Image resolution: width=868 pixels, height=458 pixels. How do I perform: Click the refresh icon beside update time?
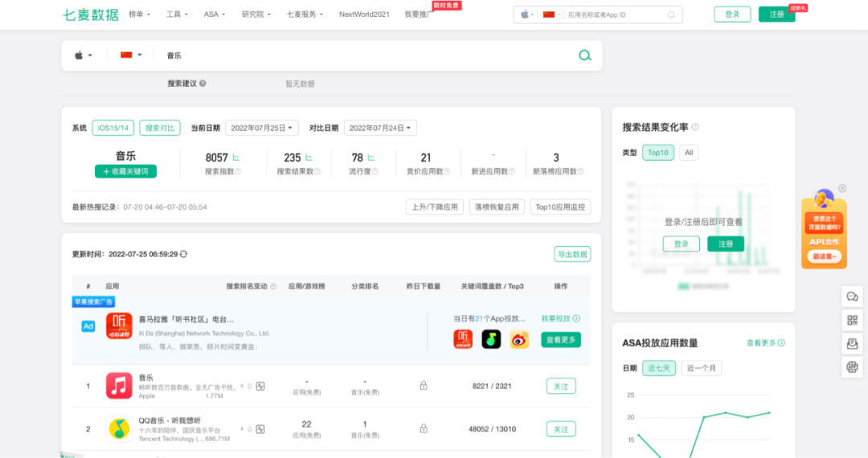tap(183, 254)
